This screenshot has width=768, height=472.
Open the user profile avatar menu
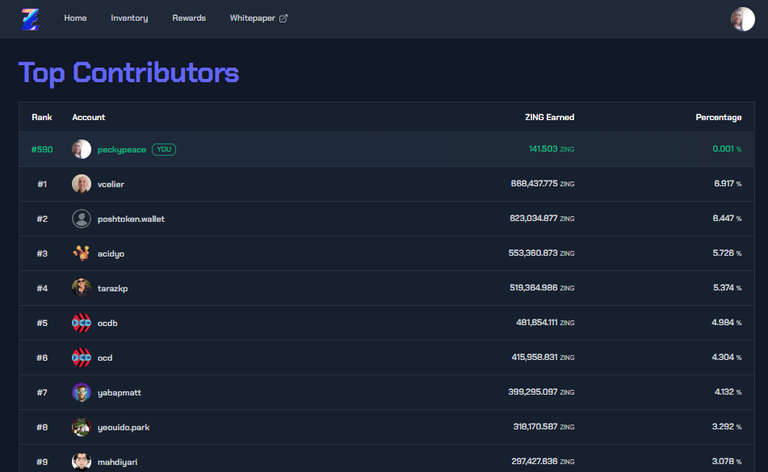(743, 19)
